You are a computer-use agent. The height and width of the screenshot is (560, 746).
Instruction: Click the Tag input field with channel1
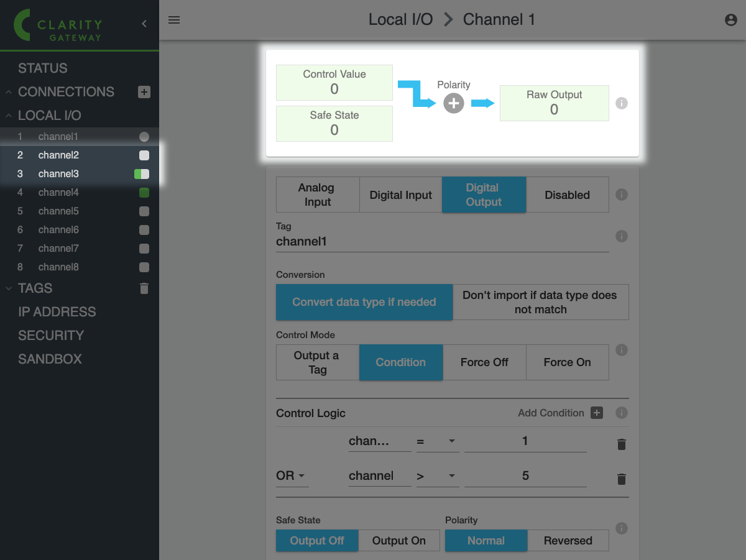pos(441,242)
